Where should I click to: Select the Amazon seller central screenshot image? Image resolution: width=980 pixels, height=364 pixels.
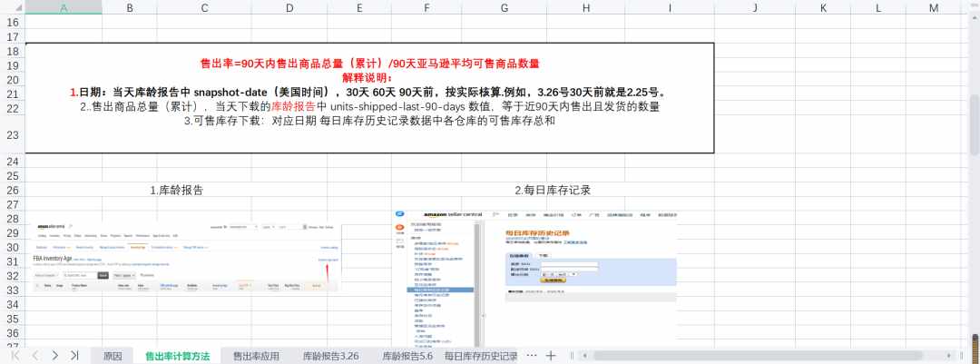[535, 278]
